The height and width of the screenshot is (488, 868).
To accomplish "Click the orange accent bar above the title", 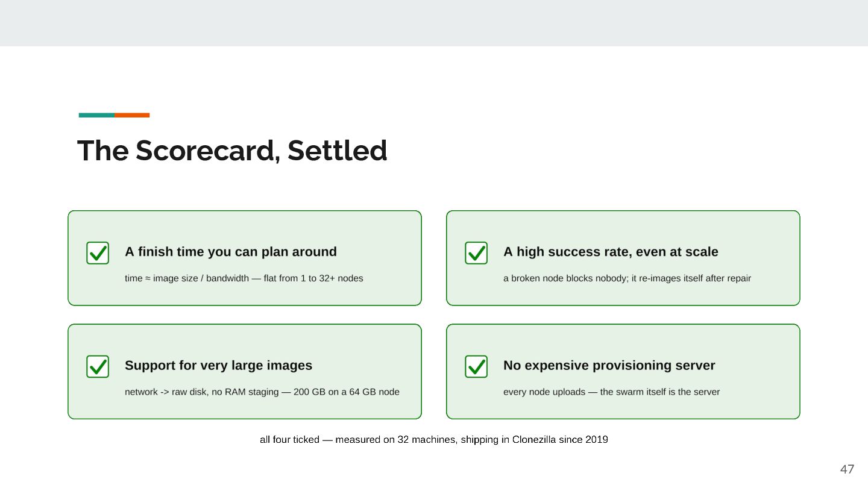I will tap(132, 115).
